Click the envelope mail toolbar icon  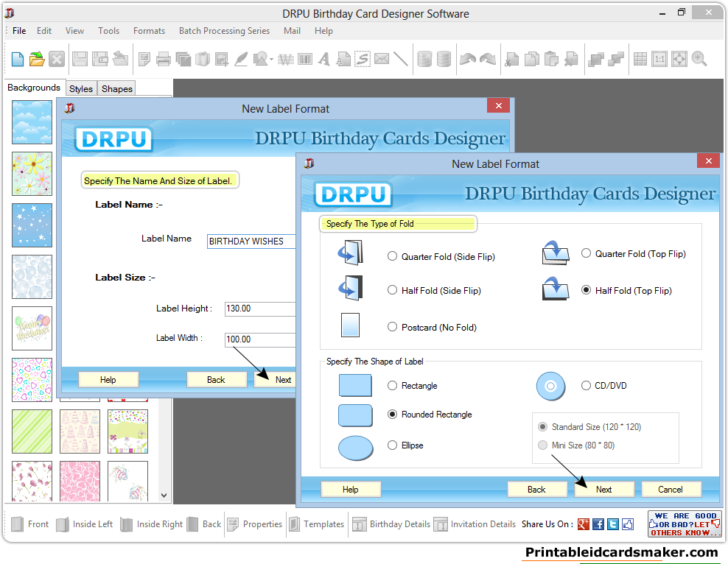pyautogui.click(x=382, y=60)
